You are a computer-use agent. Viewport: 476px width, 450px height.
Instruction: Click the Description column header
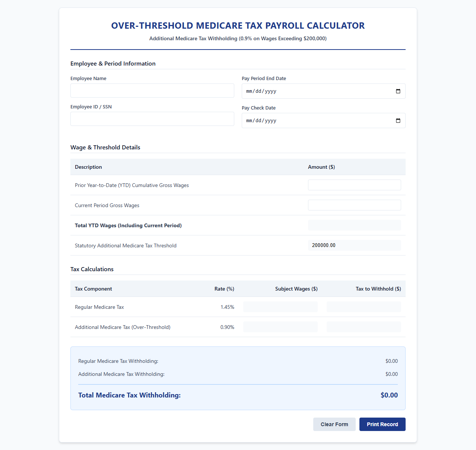coord(88,167)
